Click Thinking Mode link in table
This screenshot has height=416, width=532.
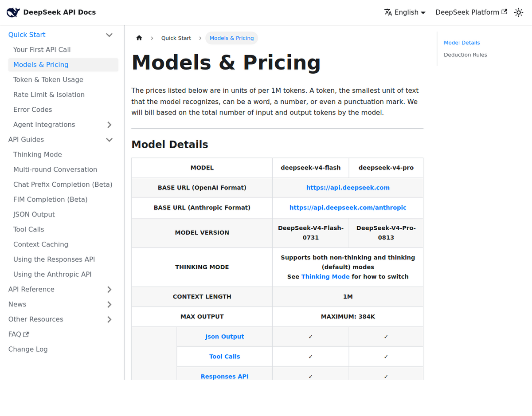click(x=325, y=277)
